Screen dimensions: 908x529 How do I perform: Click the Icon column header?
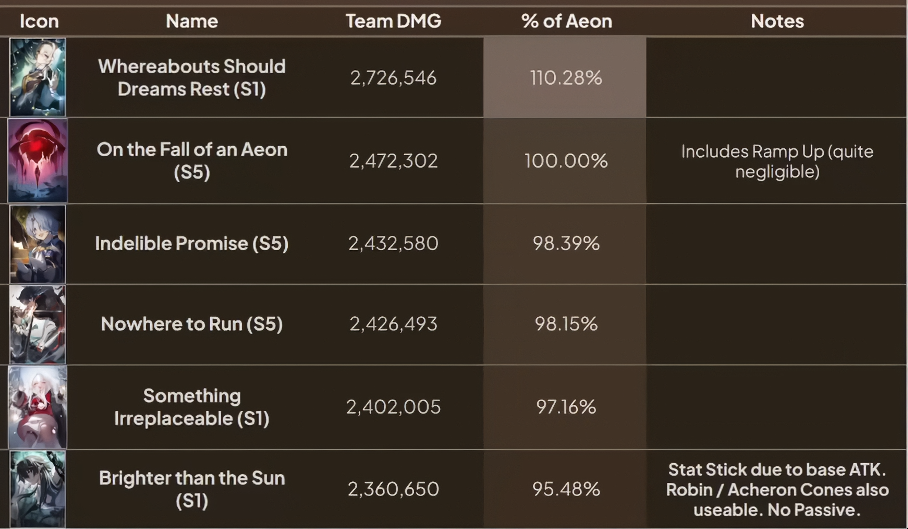39,21
